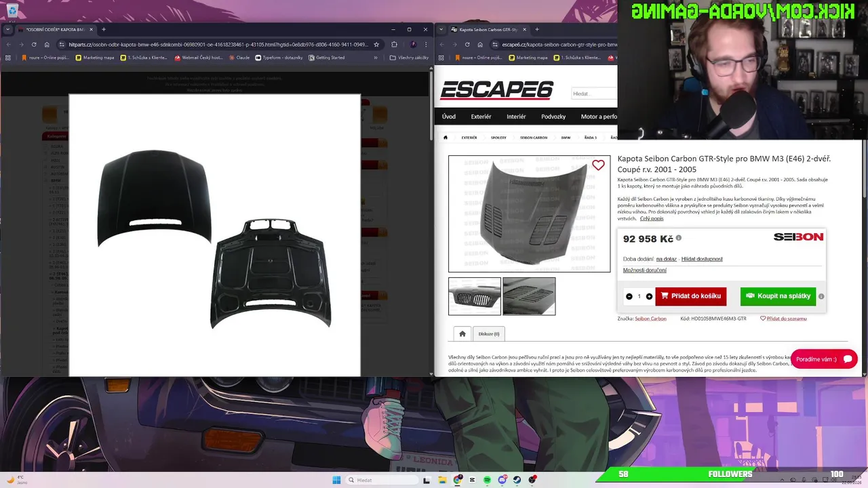Go to BMW breadcrumb
Image resolution: width=868 pixels, height=488 pixels.
(566, 138)
